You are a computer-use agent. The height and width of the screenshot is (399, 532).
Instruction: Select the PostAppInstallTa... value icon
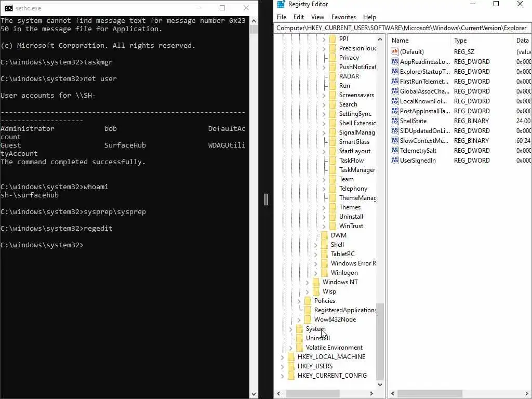(x=395, y=111)
